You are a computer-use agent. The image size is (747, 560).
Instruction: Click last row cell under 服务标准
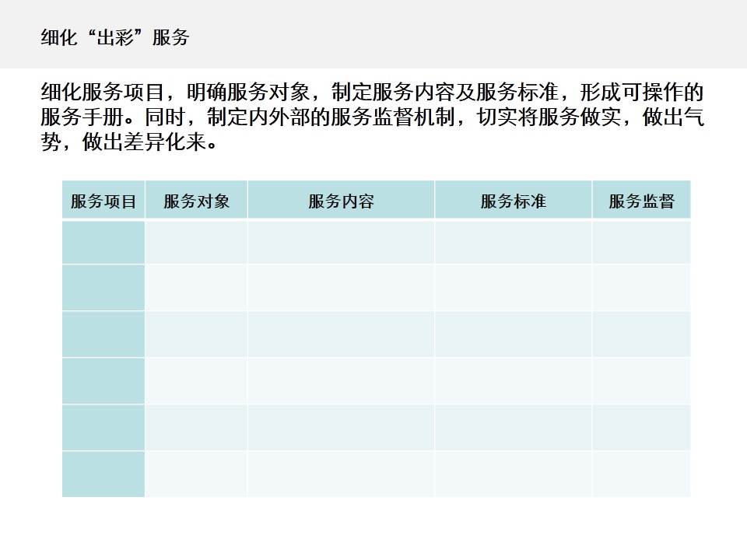click(513, 474)
